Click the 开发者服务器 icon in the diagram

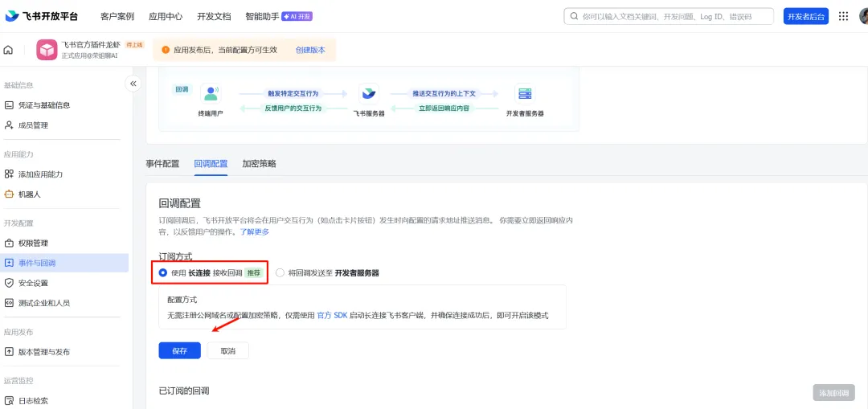point(525,93)
